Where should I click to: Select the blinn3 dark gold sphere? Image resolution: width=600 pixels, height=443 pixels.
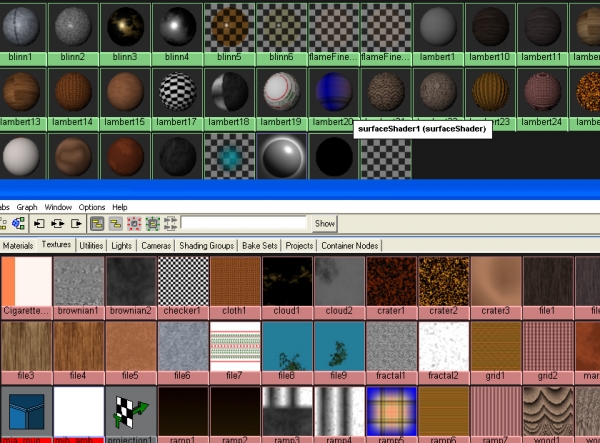[125, 27]
